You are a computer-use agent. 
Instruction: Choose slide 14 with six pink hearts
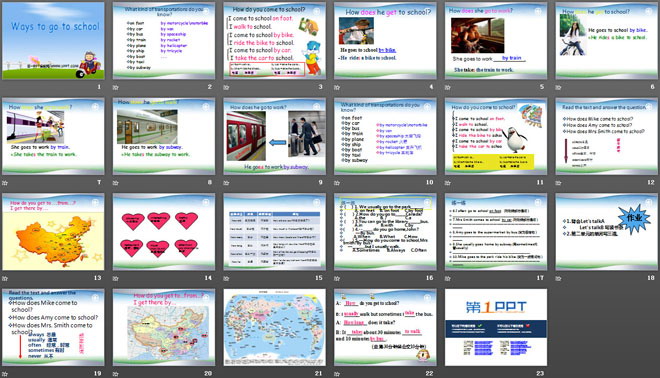pyautogui.click(x=164, y=232)
